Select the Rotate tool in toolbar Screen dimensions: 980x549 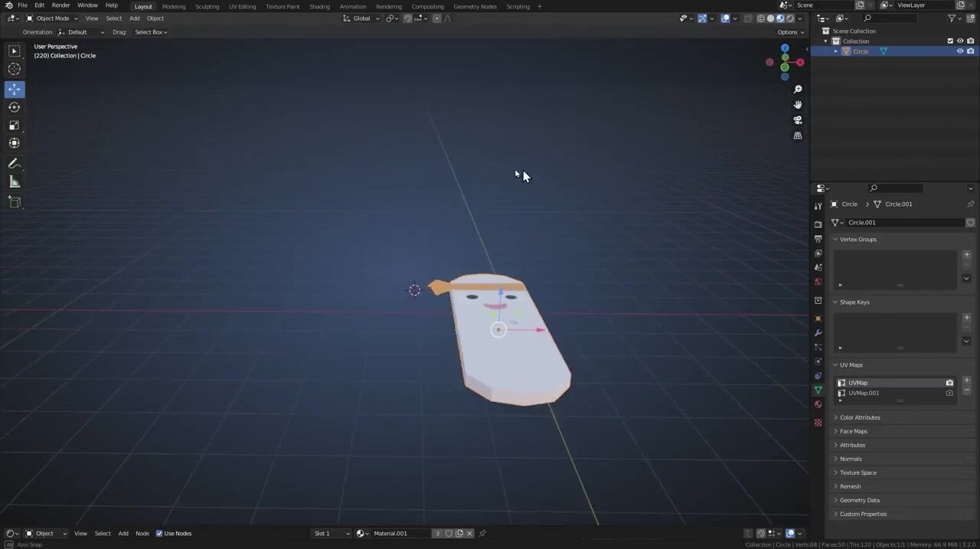coord(14,107)
